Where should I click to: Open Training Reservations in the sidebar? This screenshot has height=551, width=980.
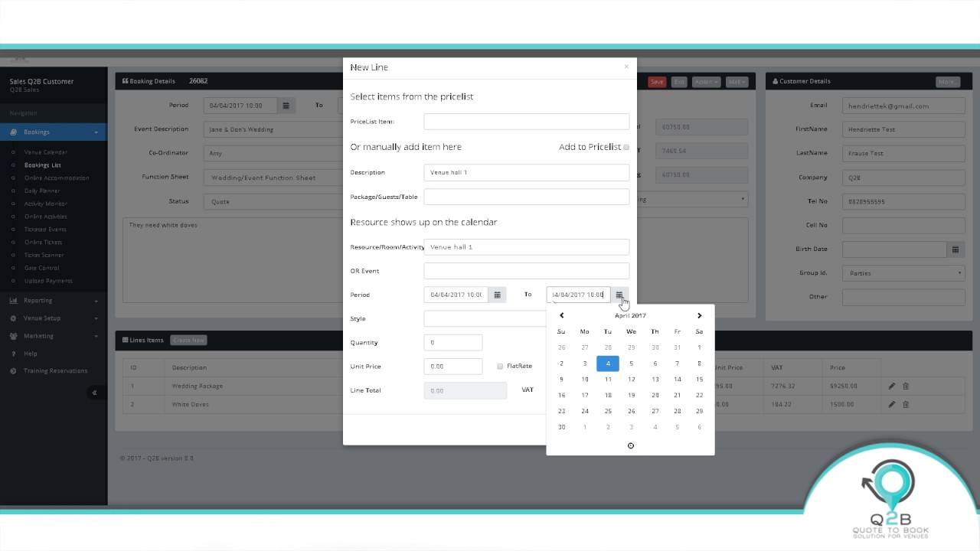click(x=55, y=371)
